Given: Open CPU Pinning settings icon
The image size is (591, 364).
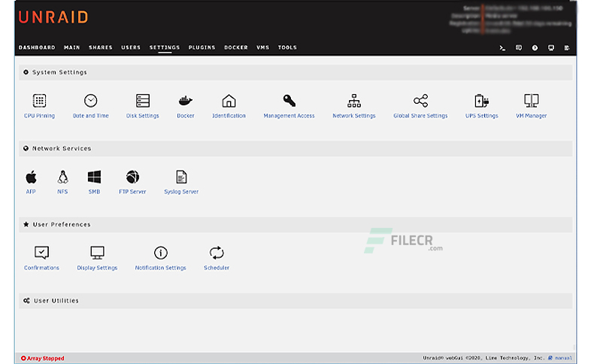Looking at the screenshot, I should tap(39, 101).
